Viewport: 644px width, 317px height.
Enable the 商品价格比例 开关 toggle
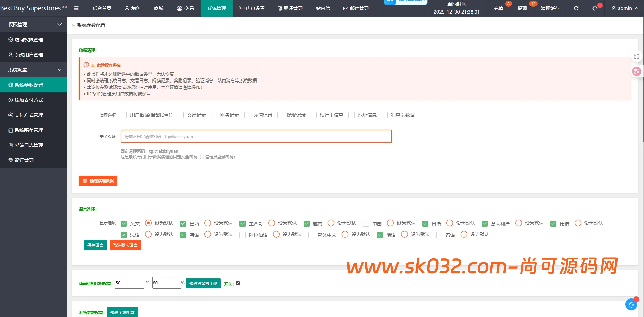click(x=238, y=283)
